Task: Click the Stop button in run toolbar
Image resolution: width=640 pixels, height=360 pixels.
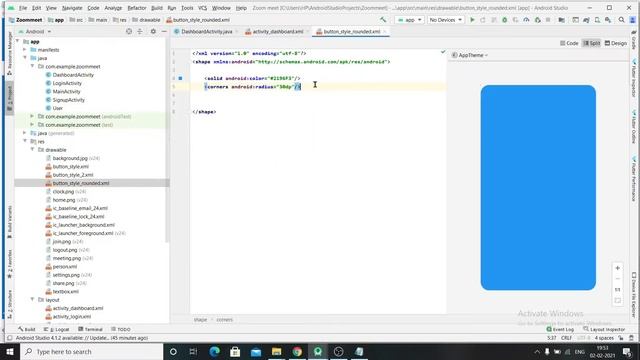Action: (x=548, y=20)
